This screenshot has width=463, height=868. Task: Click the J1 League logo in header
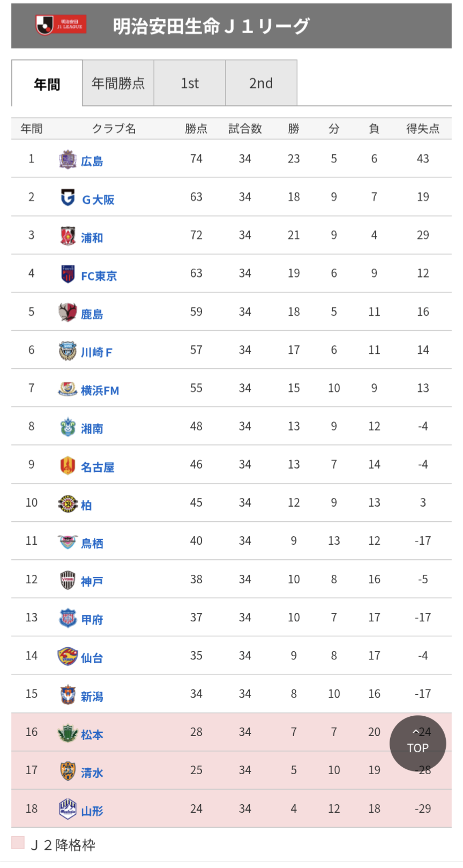tap(61, 25)
